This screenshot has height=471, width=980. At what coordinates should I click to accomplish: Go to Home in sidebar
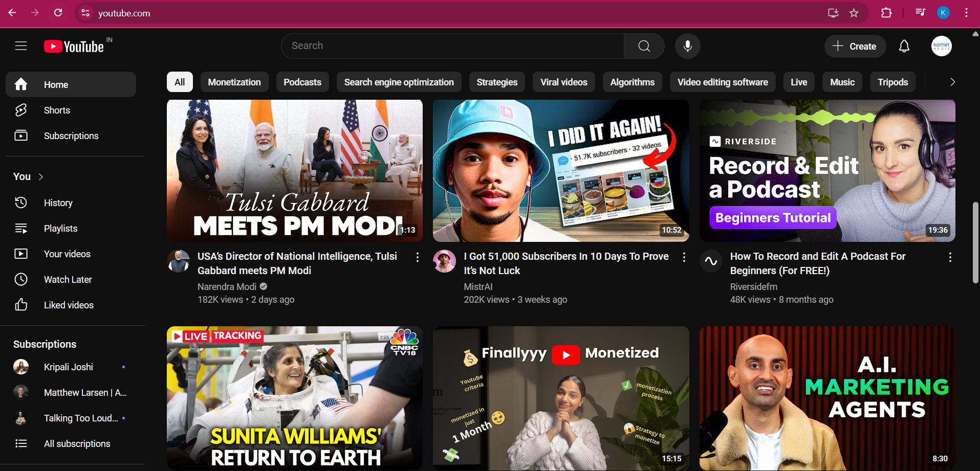71,84
